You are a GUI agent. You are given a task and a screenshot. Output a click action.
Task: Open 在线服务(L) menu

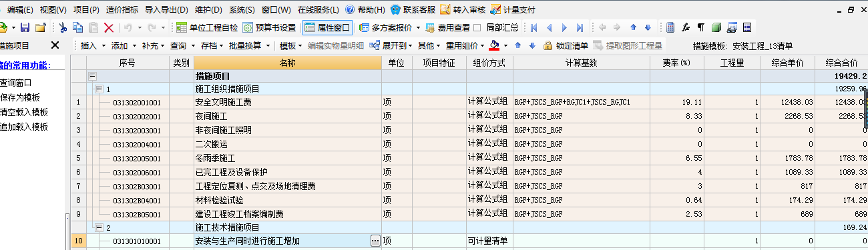click(318, 9)
